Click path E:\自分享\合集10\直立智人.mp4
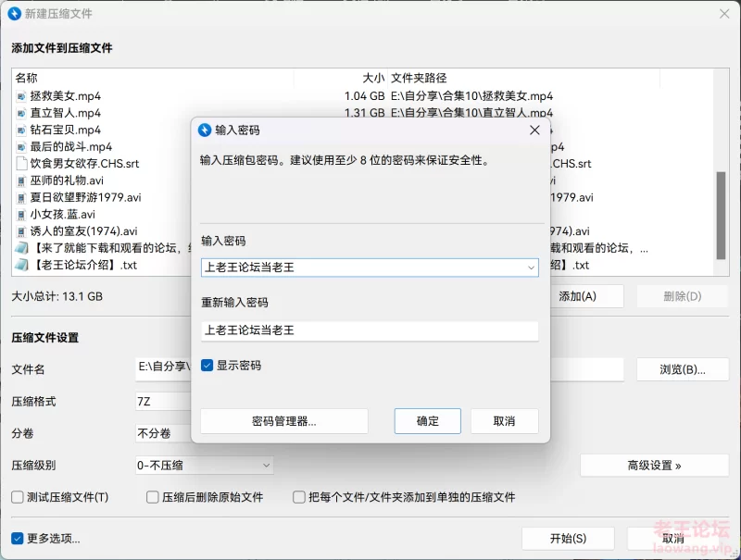Image resolution: width=741 pixels, height=560 pixels. 471,113
